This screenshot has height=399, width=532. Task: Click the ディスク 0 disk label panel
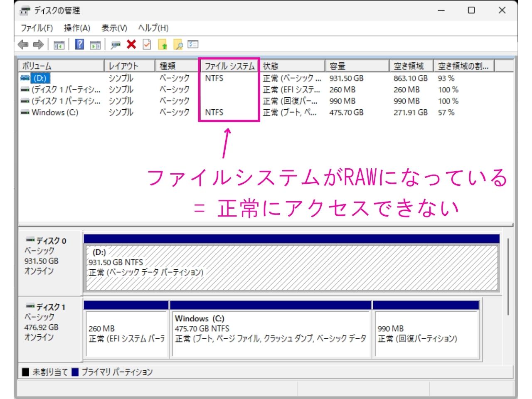[x=50, y=263]
